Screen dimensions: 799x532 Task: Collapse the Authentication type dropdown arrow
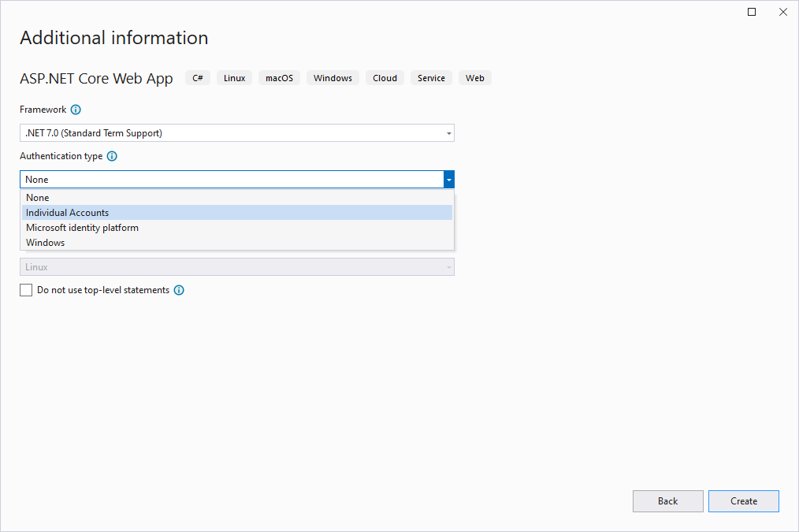(x=449, y=180)
